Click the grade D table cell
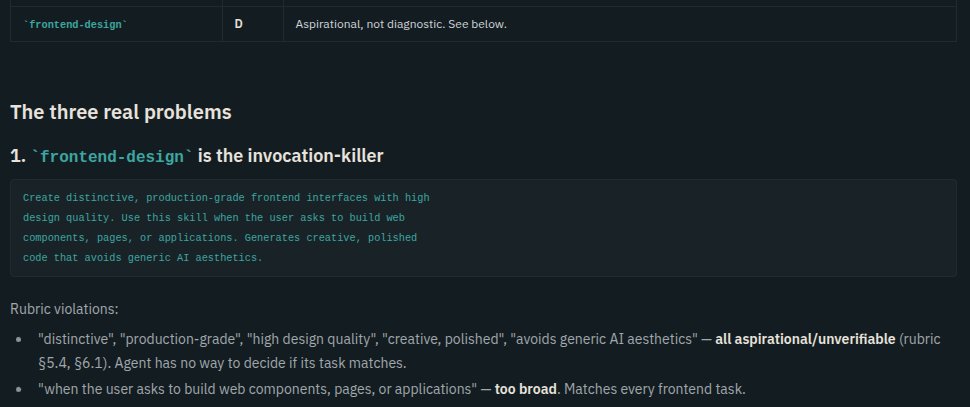The height and width of the screenshot is (407, 970). (253, 25)
